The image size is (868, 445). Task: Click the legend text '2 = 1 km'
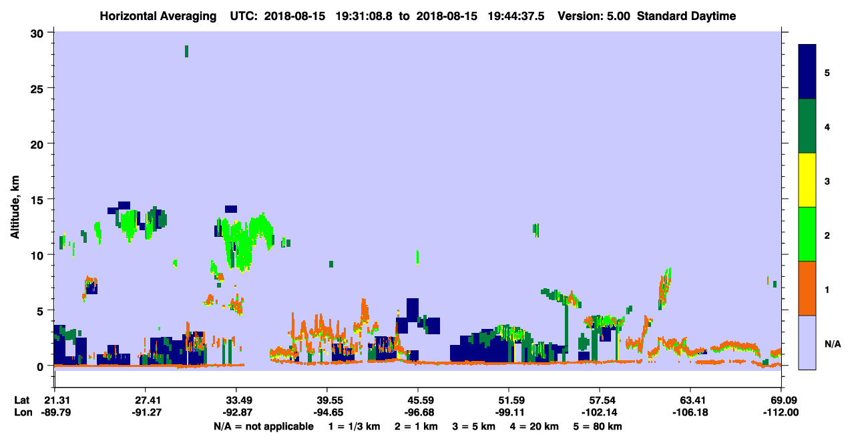click(x=415, y=426)
